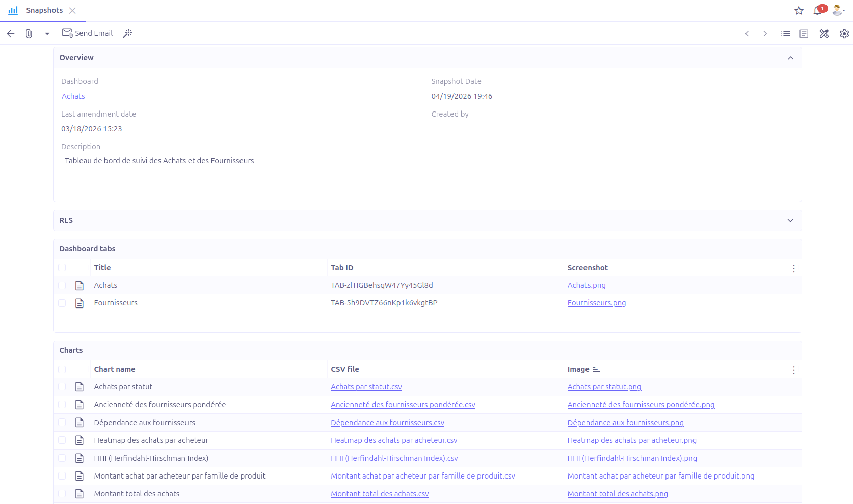Viewport: 853px width, 504px height.
Task: Mark page as favorite with star icon
Action: tap(799, 11)
